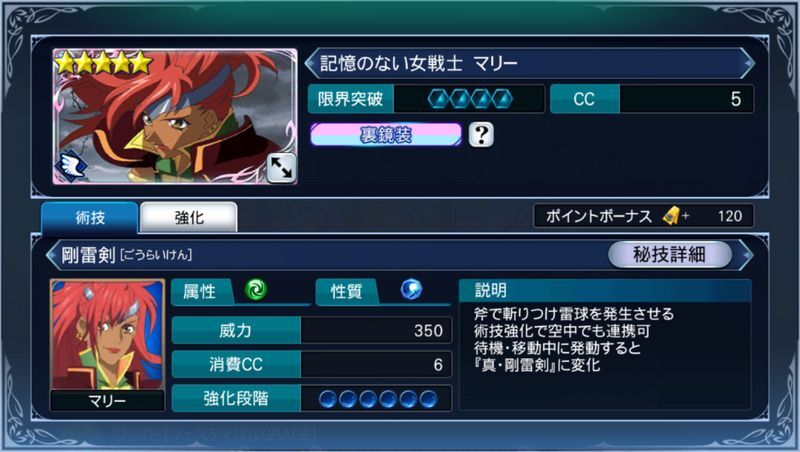Tap the large Marie character card image
The image size is (800, 452).
175,116
